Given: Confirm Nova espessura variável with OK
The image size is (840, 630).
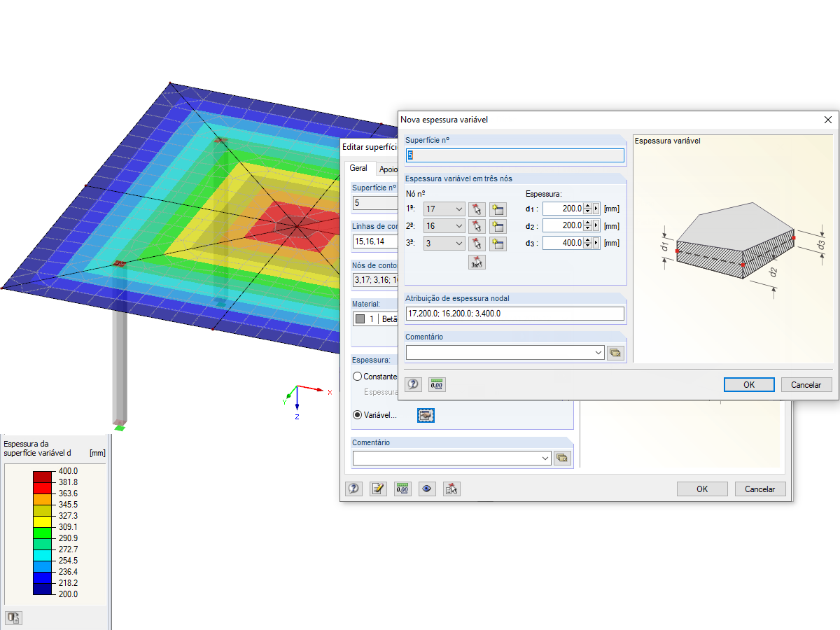Looking at the screenshot, I should [x=749, y=384].
